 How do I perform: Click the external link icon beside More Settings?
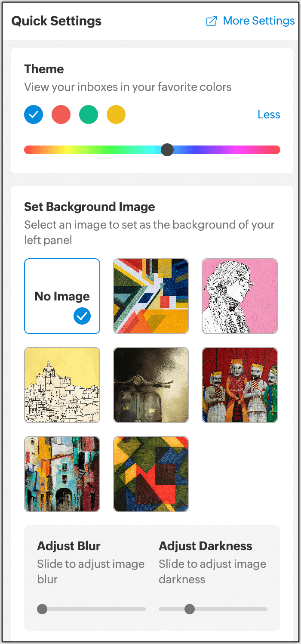tap(212, 21)
